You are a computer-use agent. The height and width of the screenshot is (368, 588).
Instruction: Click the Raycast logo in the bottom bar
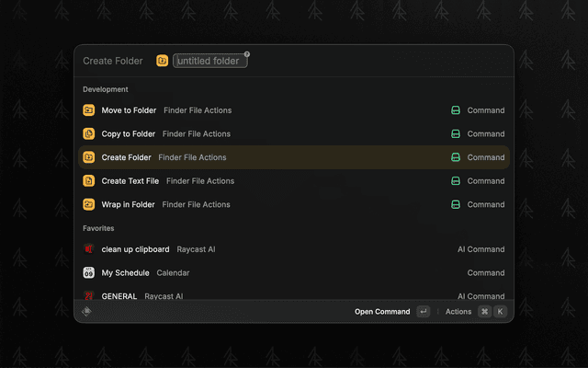[87, 312]
